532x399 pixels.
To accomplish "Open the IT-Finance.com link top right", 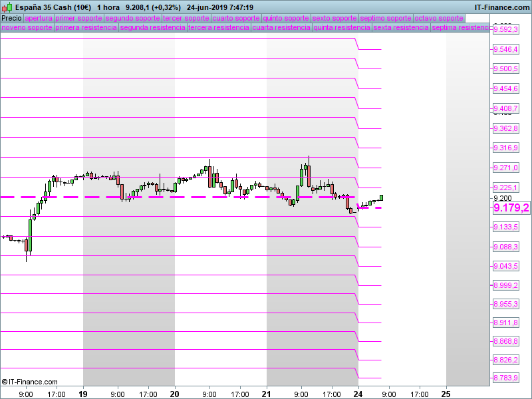I will [502, 7].
